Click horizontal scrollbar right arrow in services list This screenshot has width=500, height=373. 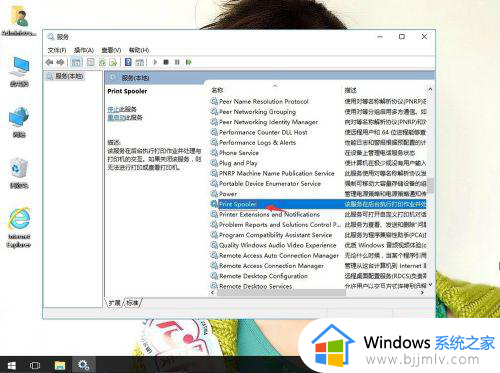click(423, 293)
